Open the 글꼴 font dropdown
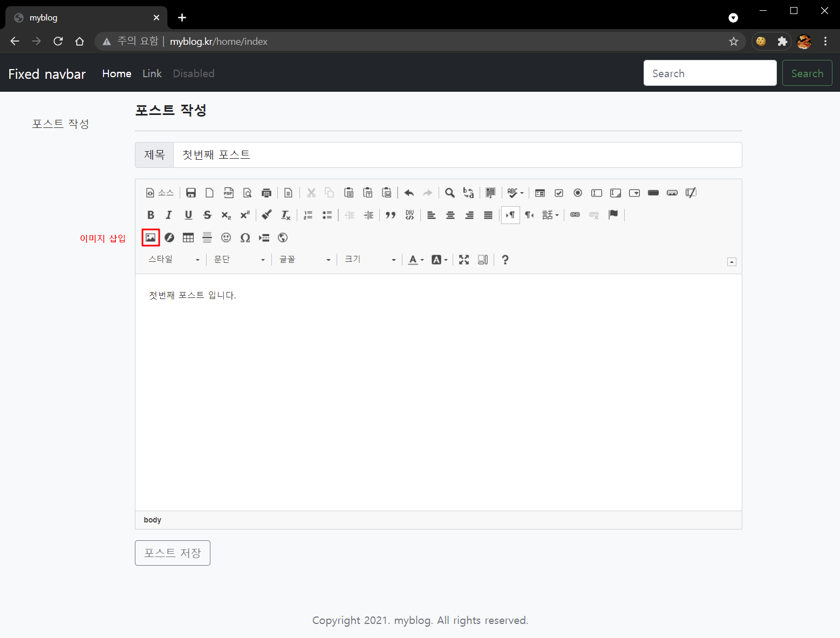The image size is (840, 638). (x=304, y=260)
